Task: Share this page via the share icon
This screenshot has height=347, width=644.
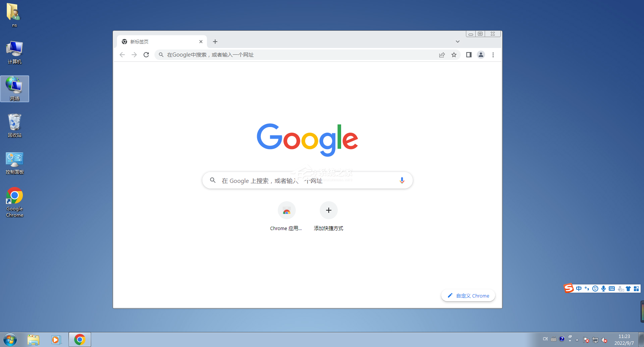Action: (x=442, y=55)
